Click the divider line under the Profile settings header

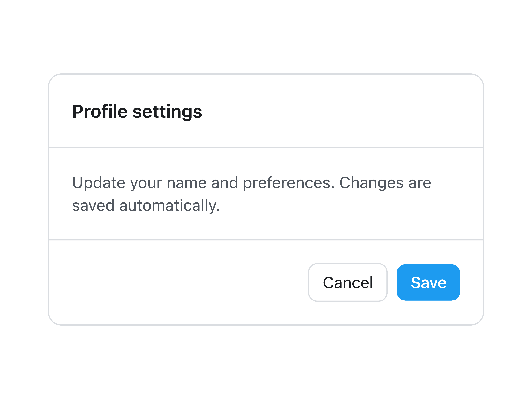pos(266,148)
